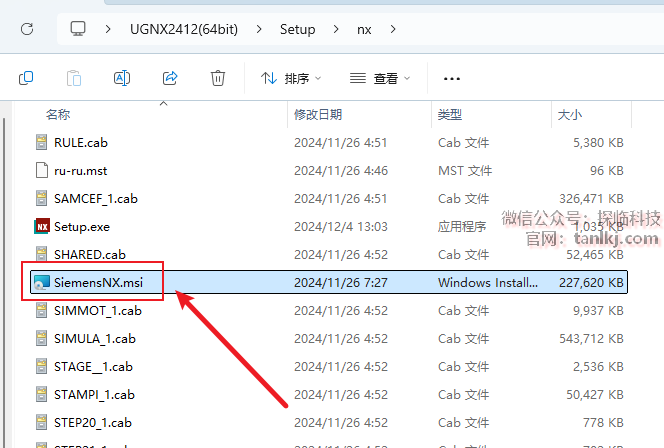This screenshot has height=448, width=664.
Task: Click the SiemensNX.msi installer icon
Action: pos(42,282)
